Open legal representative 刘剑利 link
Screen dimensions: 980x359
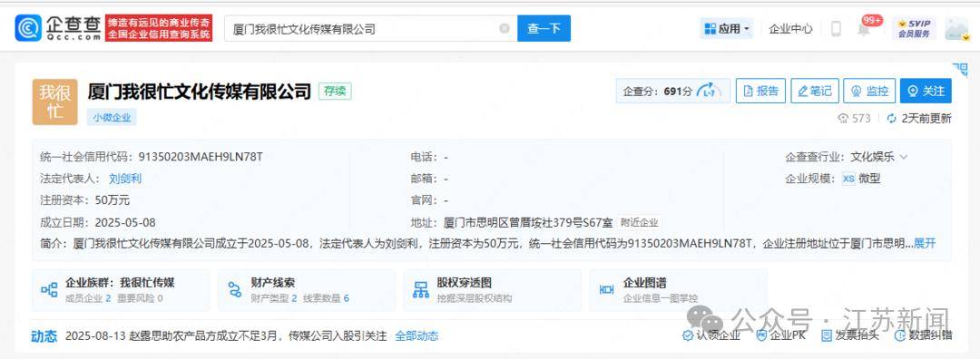point(125,179)
